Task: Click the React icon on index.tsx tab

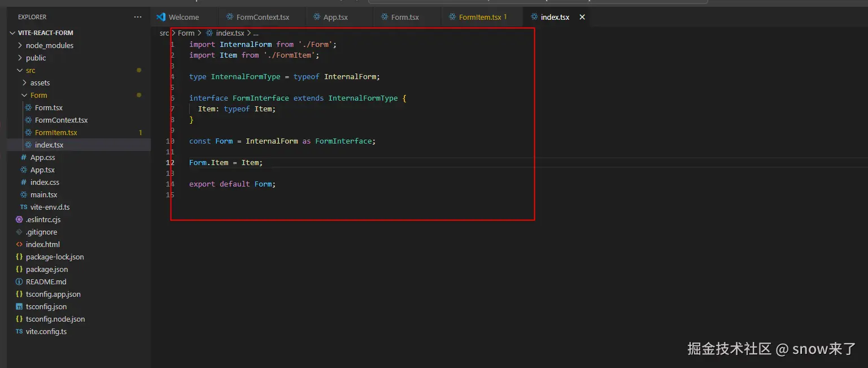Action: [x=534, y=17]
